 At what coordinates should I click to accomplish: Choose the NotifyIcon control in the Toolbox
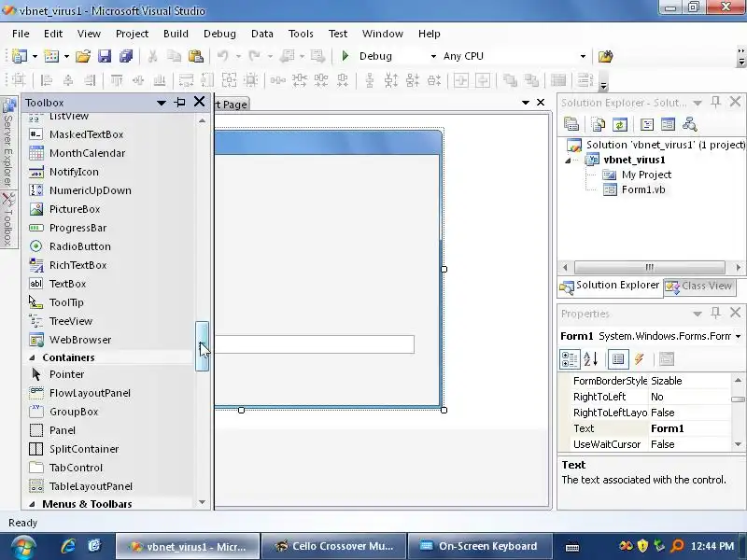click(74, 172)
